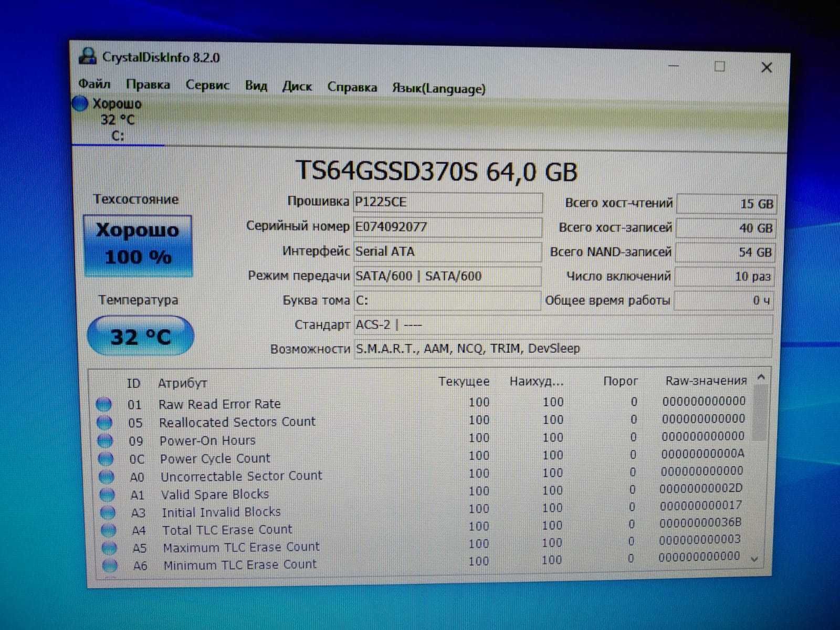Select the C: drive tab with the status circle
This screenshot has height=630, width=840.
(118, 120)
